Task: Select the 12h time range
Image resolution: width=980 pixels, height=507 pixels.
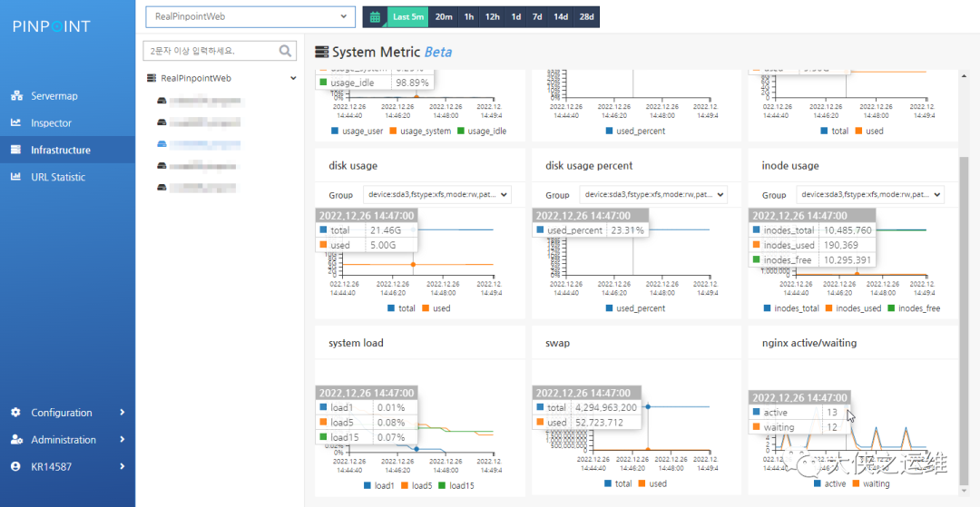Action: click(x=492, y=17)
